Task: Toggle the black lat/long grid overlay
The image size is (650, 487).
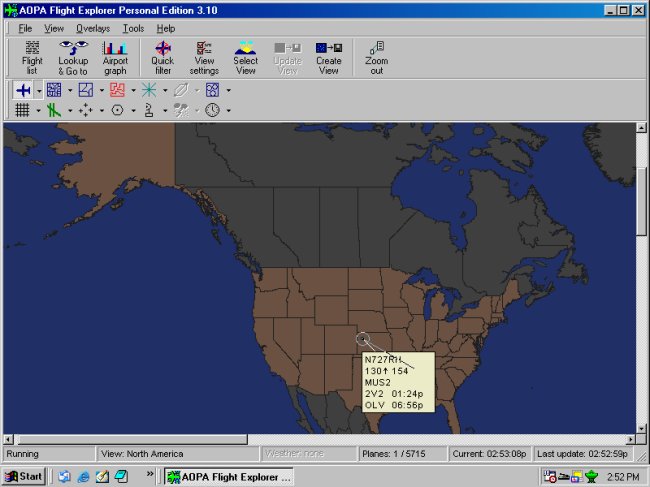Action: pyautogui.click(x=22, y=110)
